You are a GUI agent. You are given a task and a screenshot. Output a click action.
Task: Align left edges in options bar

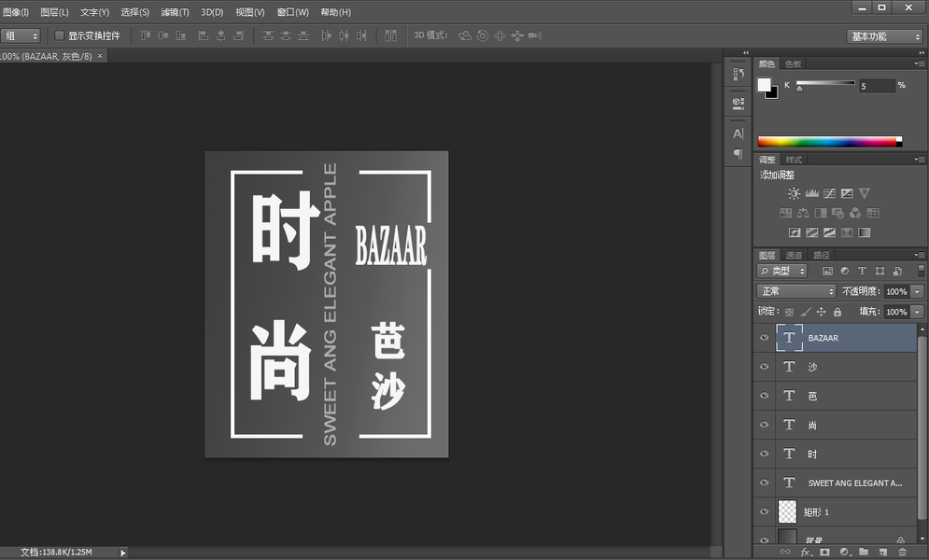[x=204, y=35]
